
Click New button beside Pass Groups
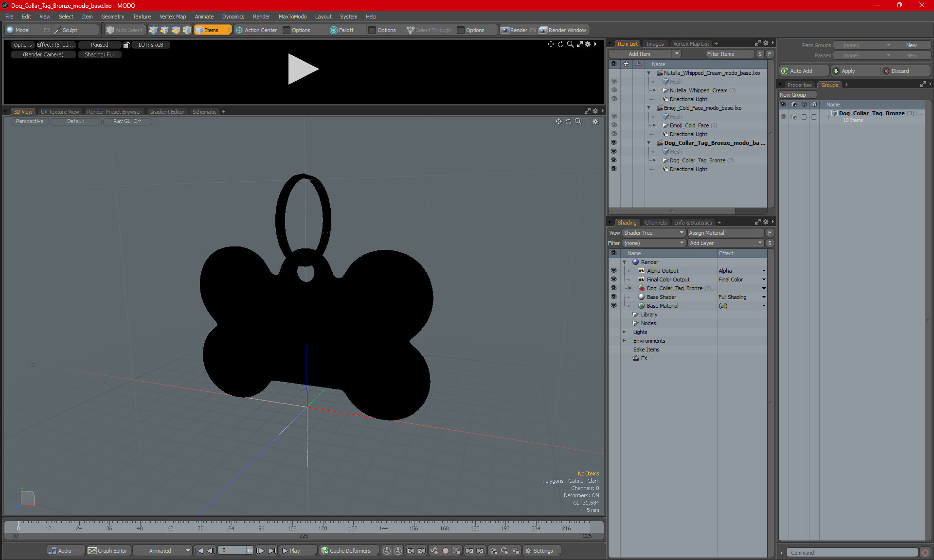click(911, 45)
